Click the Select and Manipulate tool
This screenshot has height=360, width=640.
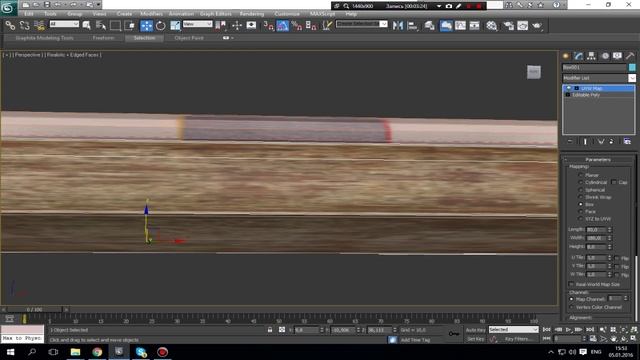[251, 26]
